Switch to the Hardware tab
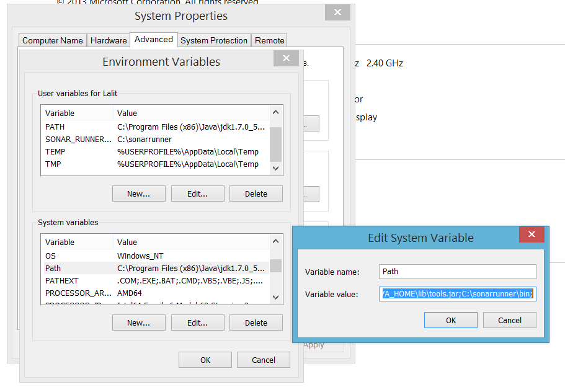The width and height of the screenshot is (565, 392). (x=109, y=40)
